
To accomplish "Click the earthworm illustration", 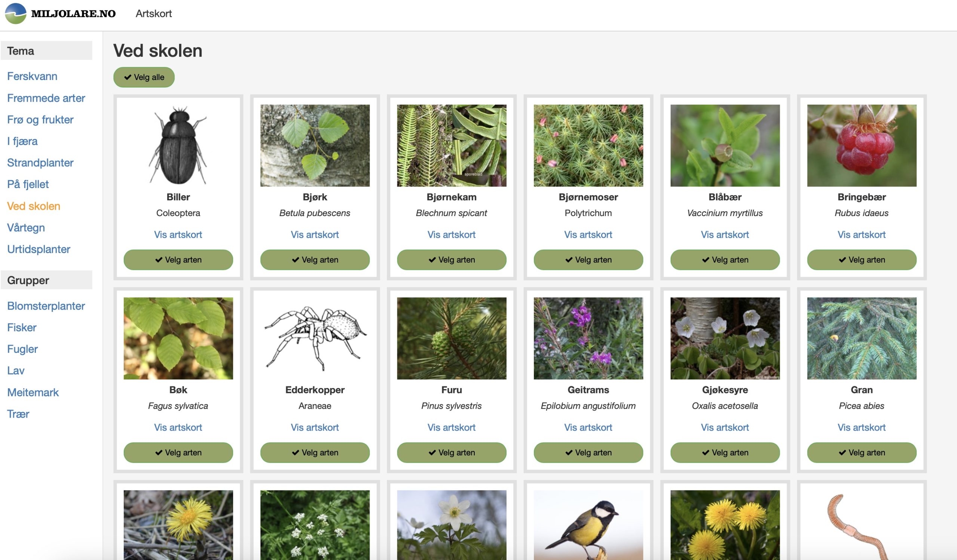I will pyautogui.click(x=862, y=525).
